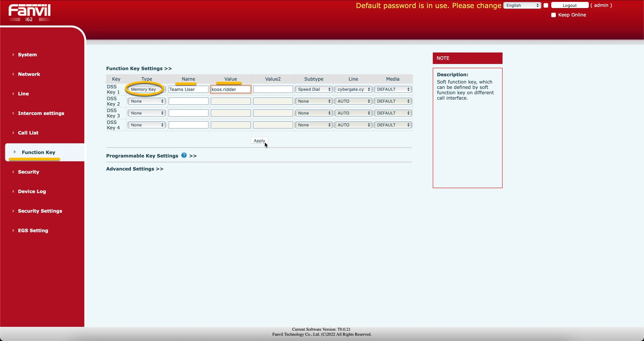
Task: Open the DSS Key 2 Subtype dropdown
Action: (x=314, y=101)
